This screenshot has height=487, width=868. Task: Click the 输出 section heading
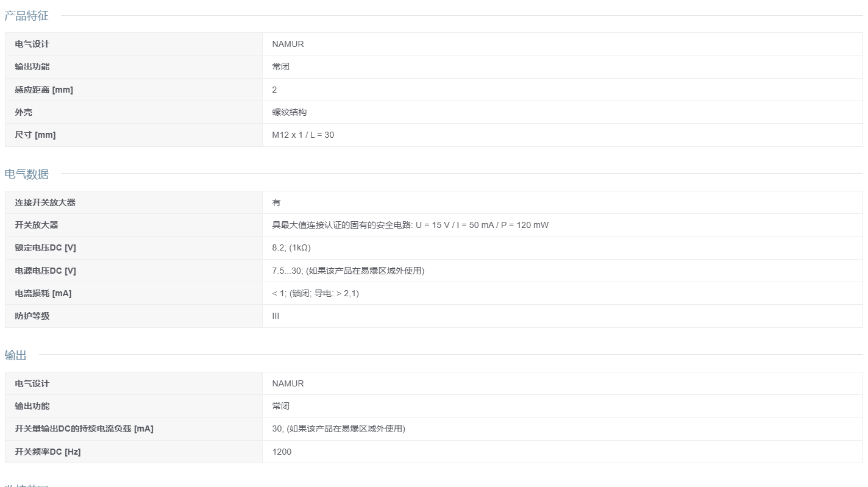(x=15, y=355)
